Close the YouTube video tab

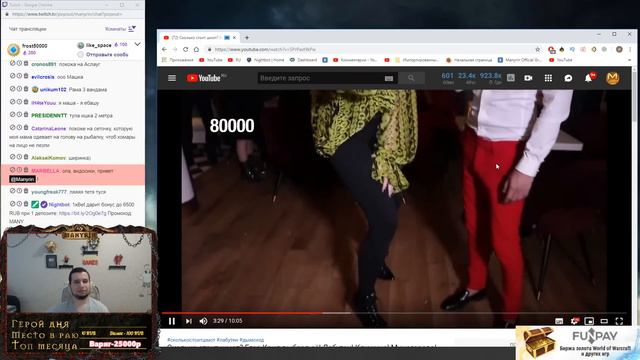(235, 38)
